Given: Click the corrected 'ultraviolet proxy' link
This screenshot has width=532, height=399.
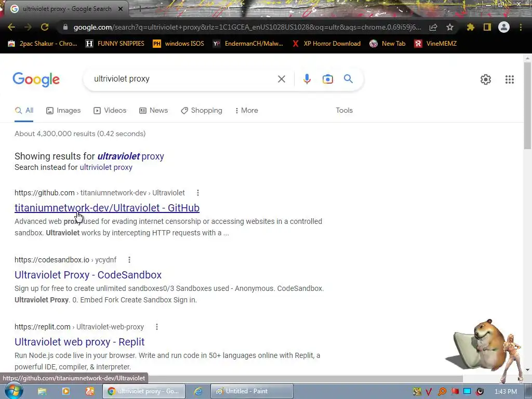Looking at the screenshot, I should (130, 156).
